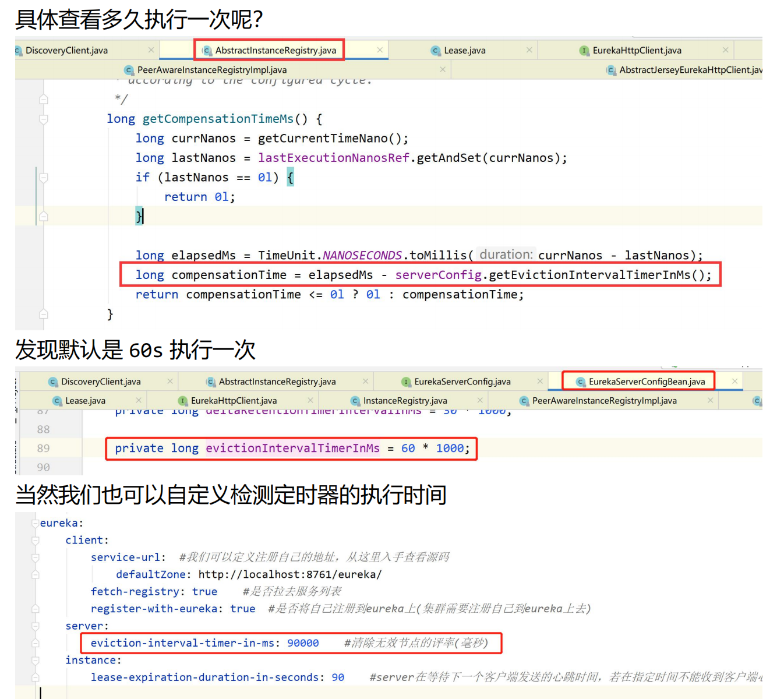The height and width of the screenshot is (699, 784).
Task: Click the class icon on the Lease.java tab beside EurekaHttpClient.java in the getCompensationTimeMs editor
Action: pos(436,51)
